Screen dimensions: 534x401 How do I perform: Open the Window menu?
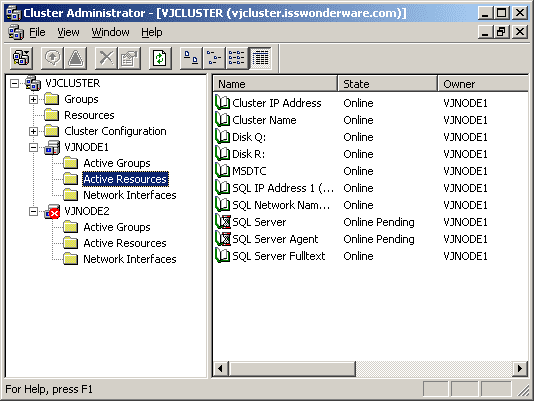point(110,32)
